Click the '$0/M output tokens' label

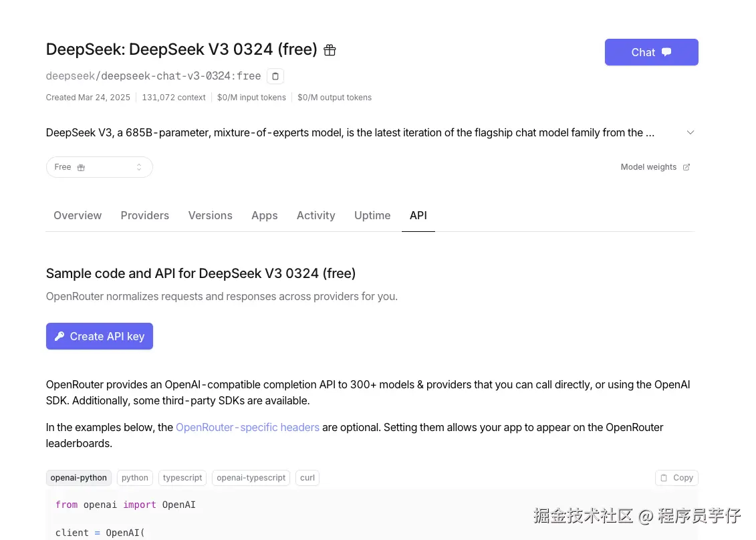coord(334,98)
